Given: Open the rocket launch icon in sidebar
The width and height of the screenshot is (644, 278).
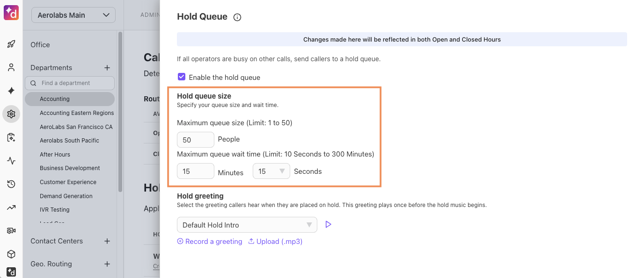Looking at the screenshot, I should [x=11, y=44].
